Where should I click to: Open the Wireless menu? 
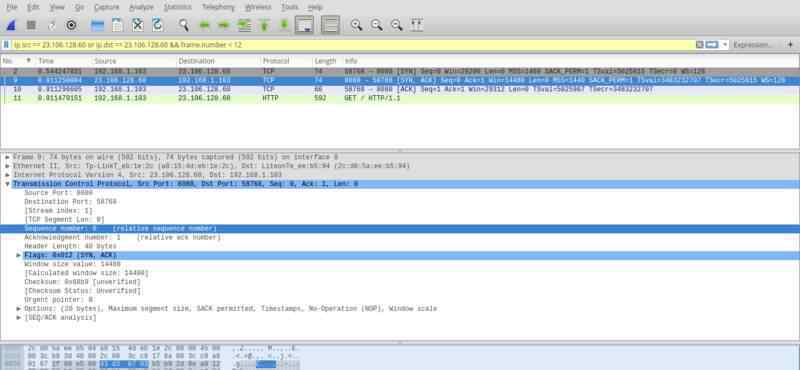(258, 7)
